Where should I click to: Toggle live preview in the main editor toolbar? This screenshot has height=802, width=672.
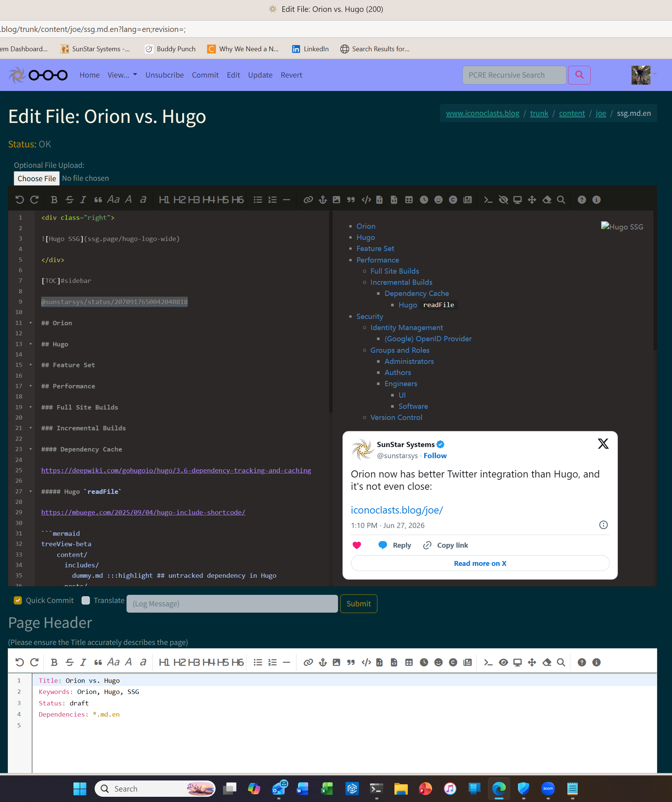pos(503,200)
